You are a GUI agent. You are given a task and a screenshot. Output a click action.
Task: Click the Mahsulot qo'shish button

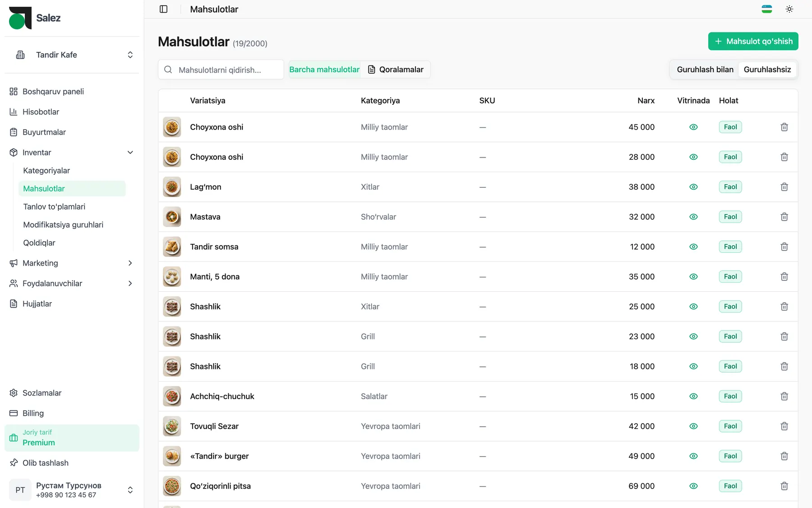point(753,41)
